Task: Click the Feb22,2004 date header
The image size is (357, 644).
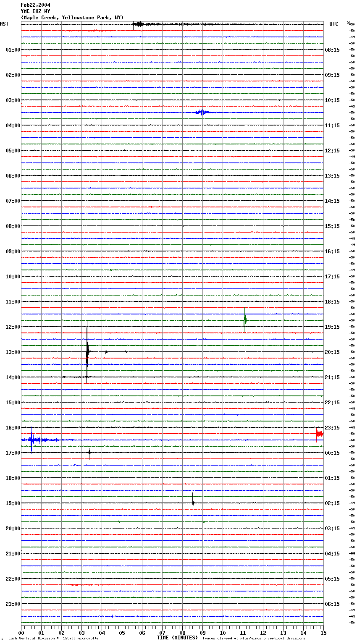Action: (35, 5)
